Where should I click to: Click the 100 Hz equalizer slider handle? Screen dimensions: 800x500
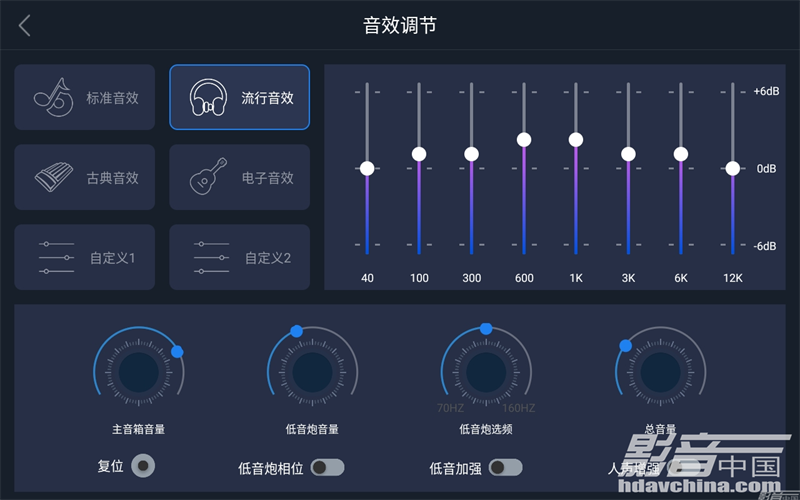[419, 154]
